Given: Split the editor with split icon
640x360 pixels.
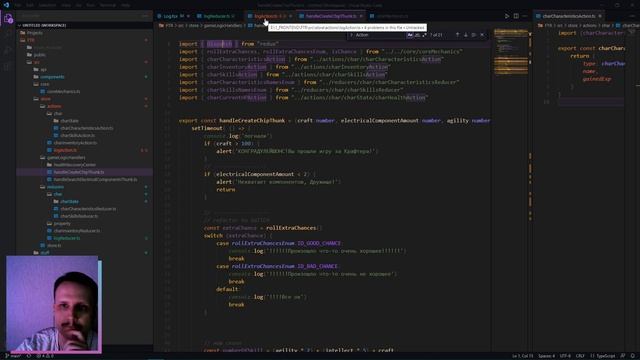Looking at the screenshot, I should [516, 16].
